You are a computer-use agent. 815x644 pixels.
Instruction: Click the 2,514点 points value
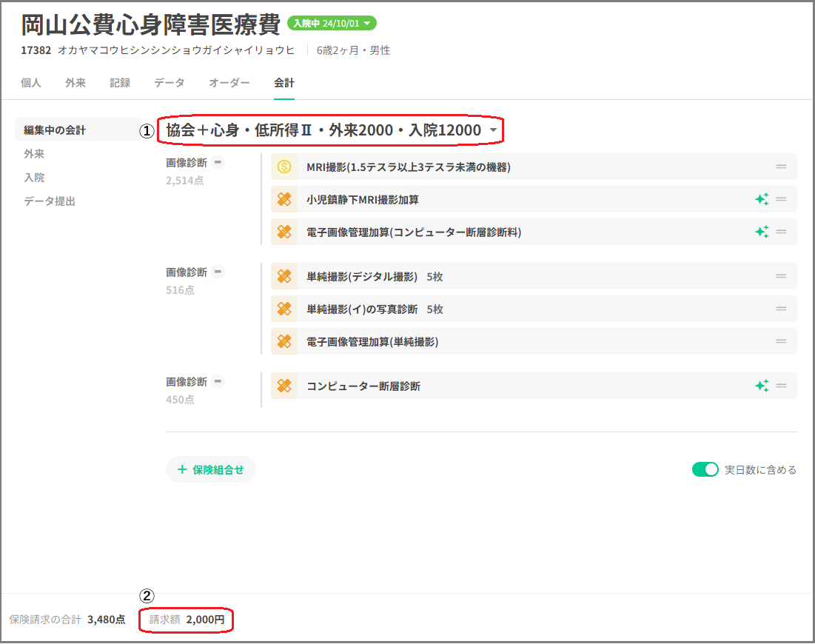[184, 181]
